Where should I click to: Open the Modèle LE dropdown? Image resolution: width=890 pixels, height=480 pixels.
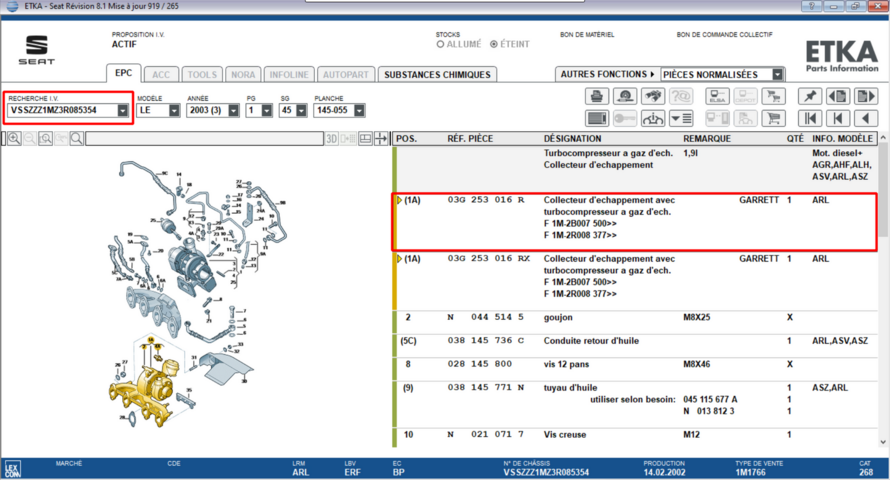pyautogui.click(x=174, y=111)
